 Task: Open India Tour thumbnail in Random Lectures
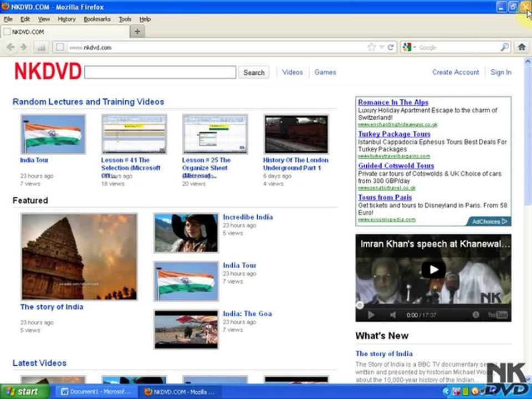click(x=53, y=134)
